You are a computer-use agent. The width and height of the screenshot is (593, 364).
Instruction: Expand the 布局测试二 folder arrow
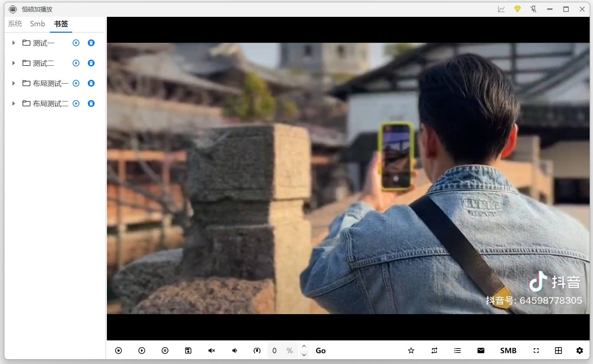click(x=13, y=103)
